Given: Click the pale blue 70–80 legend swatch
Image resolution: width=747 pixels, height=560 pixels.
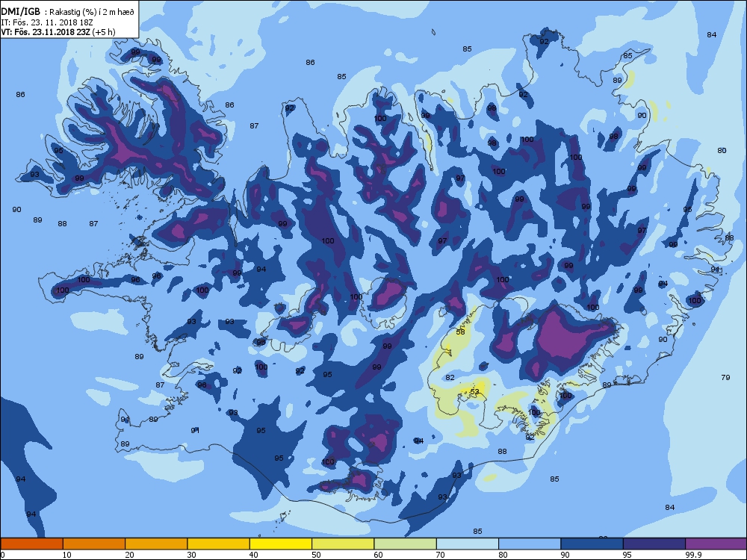Looking at the screenshot, I should pos(468,544).
